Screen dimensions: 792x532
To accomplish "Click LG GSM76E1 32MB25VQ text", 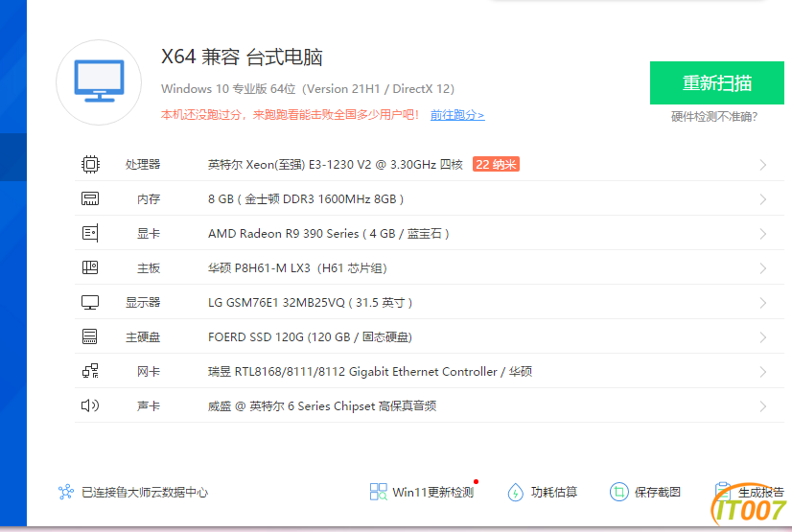I will [x=310, y=302].
